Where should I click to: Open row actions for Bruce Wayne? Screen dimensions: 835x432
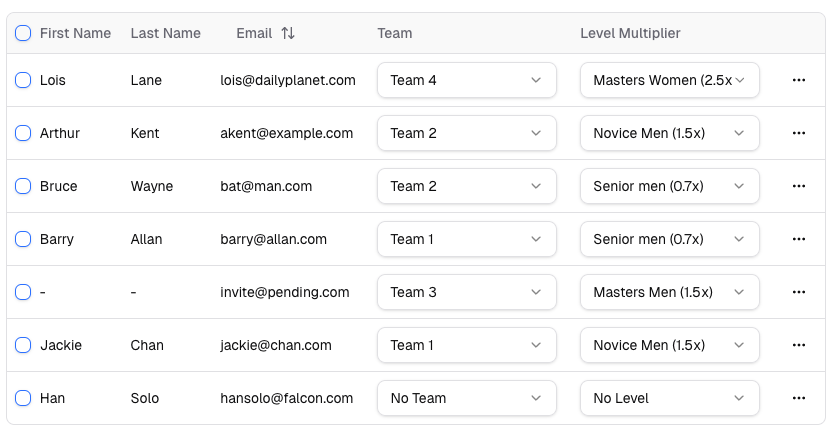click(x=798, y=186)
